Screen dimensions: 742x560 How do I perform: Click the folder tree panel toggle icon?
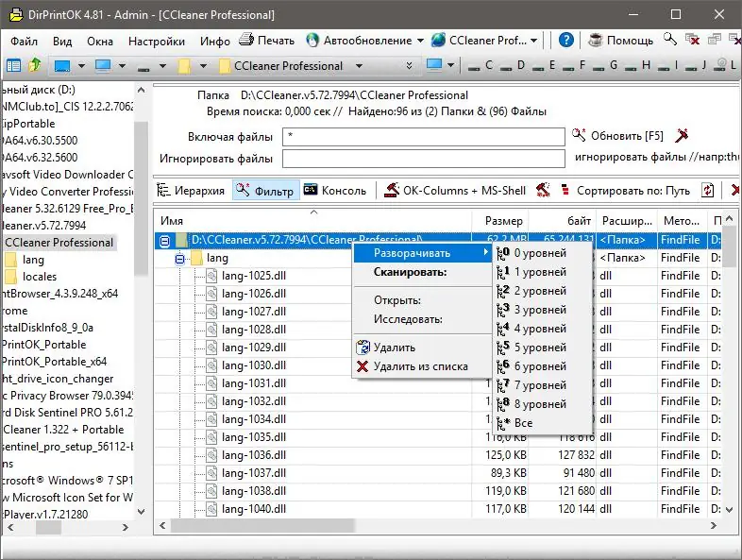(x=13, y=65)
